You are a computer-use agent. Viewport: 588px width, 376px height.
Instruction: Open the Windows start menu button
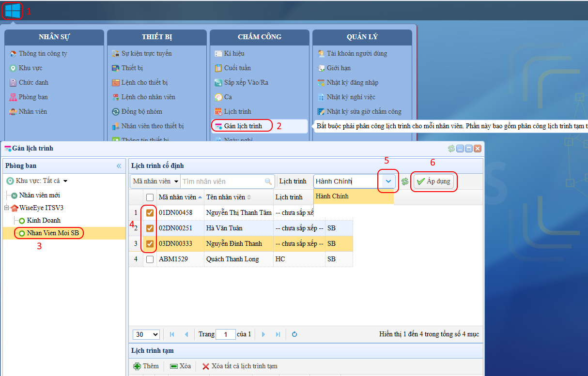tap(13, 11)
